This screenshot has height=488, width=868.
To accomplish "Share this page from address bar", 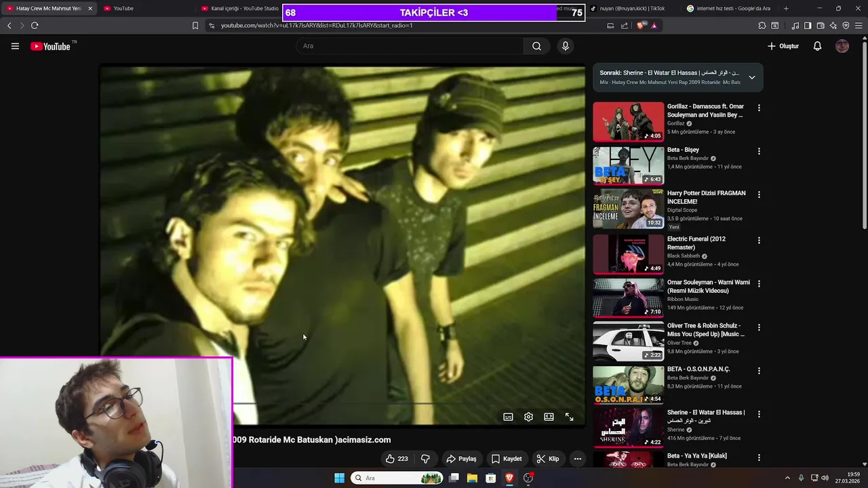I will [x=625, y=26].
